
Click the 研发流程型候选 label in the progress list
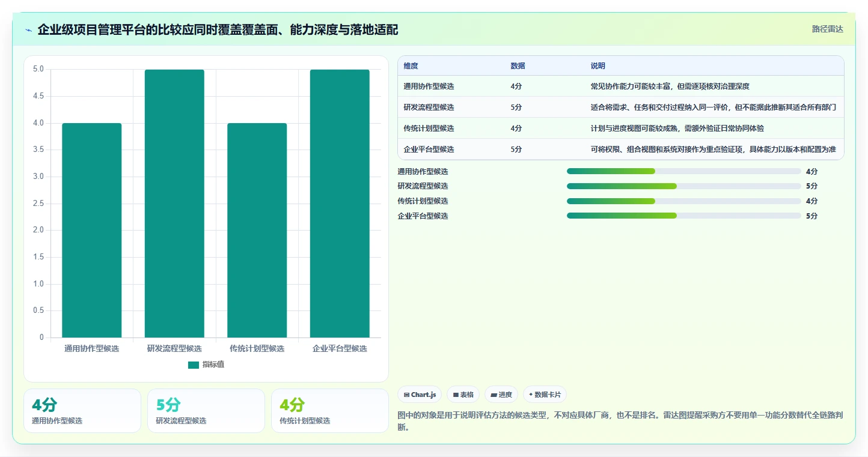coord(423,186)
